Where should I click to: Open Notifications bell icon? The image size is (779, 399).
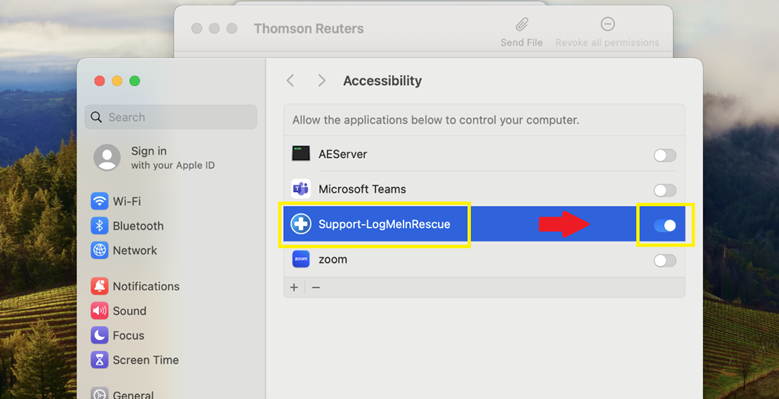[99, 286]
